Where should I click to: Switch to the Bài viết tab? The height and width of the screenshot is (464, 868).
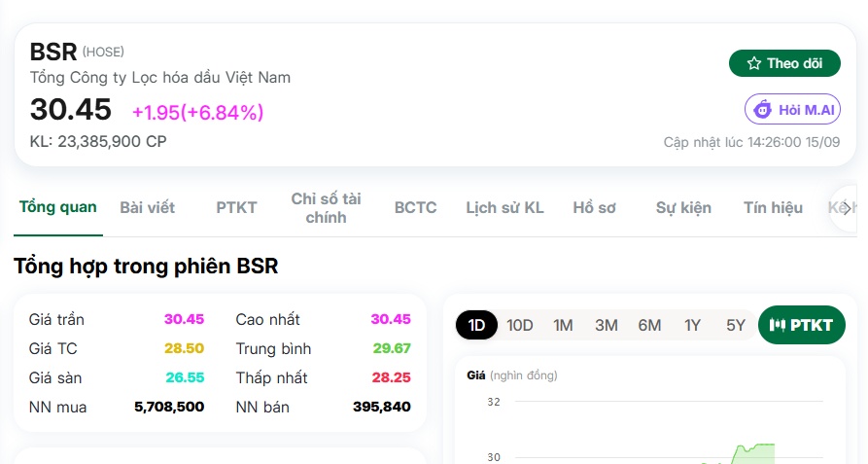point(147,207)
